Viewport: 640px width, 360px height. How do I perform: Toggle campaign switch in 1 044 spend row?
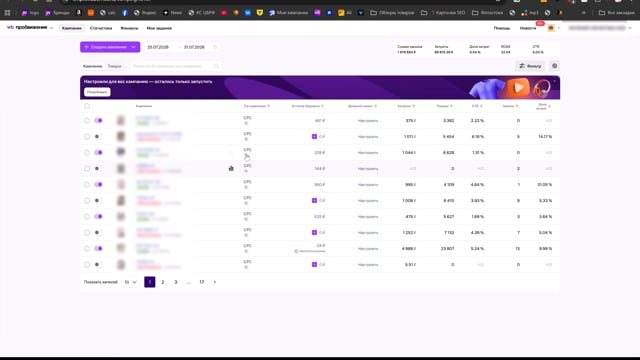coord(98,153)
